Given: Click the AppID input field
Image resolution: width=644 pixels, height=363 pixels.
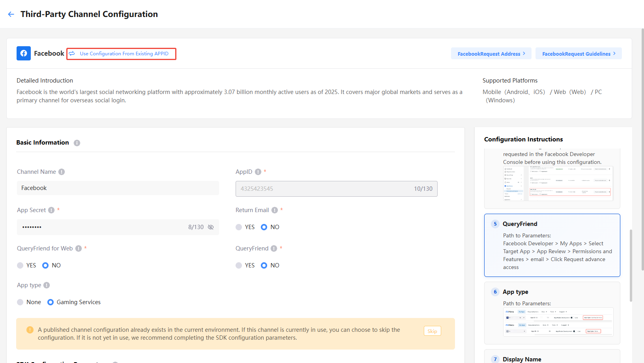Looking at the screenshot, I should [x=337, y=189].
